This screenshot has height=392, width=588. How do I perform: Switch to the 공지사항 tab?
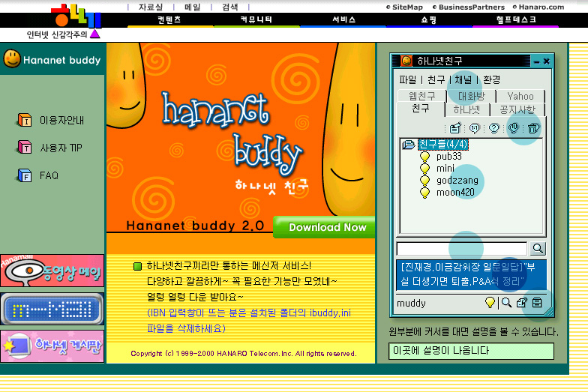[517, 109]
